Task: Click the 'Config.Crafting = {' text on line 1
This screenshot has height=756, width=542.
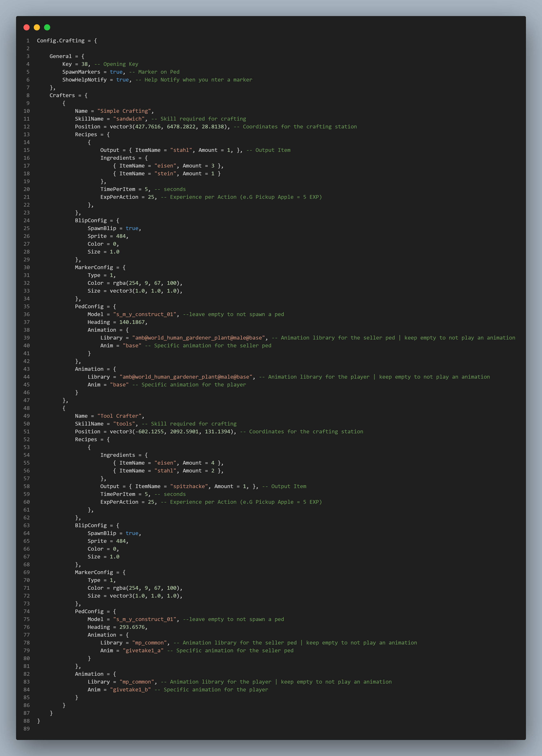Action: (x=67, y=41)
